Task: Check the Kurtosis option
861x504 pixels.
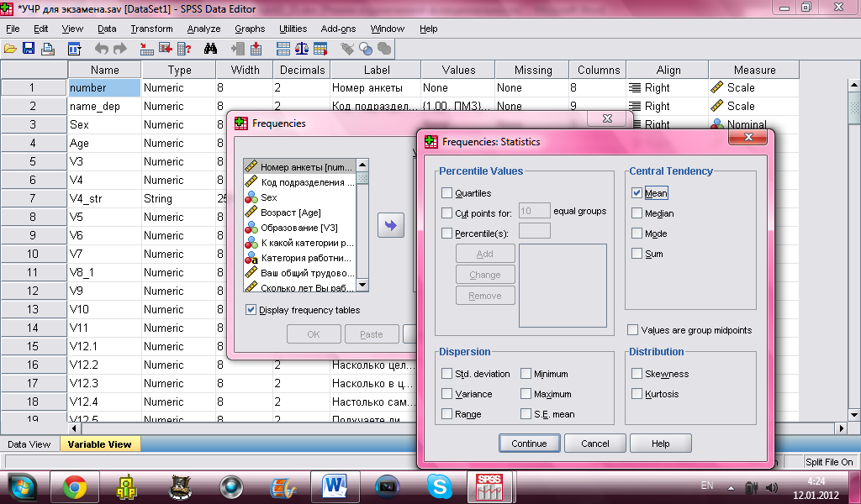Action: click(637, 394)
